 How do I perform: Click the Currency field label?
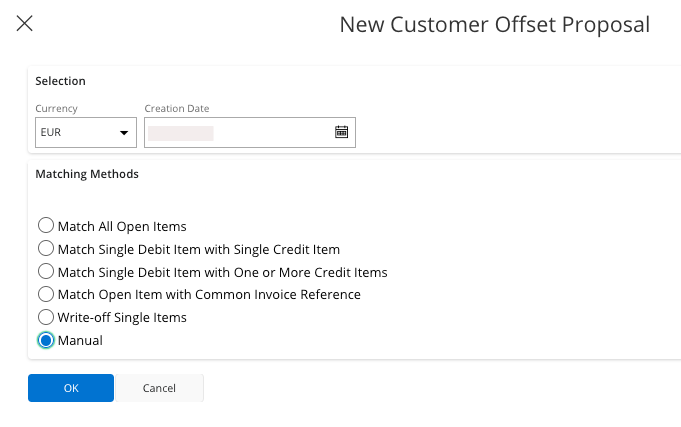click(56, 108)
